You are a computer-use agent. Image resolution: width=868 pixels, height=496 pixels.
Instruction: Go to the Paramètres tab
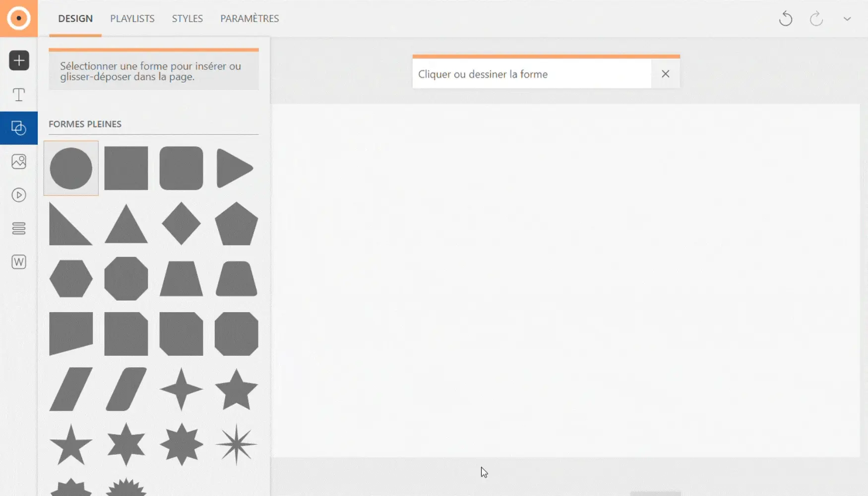(x=249, y=18)
